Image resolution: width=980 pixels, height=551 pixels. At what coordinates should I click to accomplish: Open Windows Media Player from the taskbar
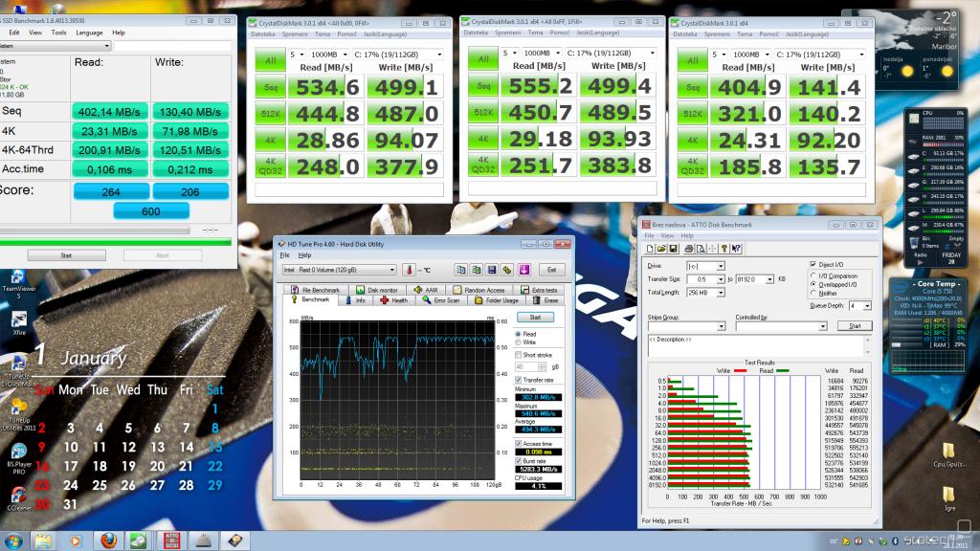click(x=76, y=540)
